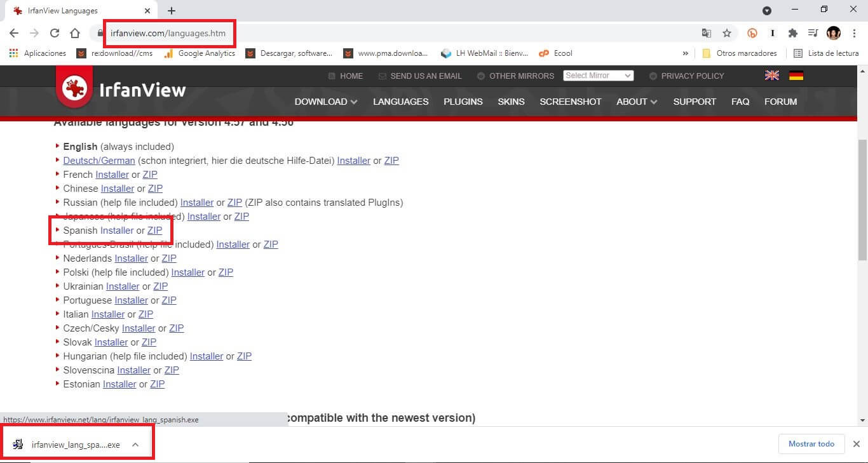
Task: Click the lock icon in address bar
Action: tap(100, 33)
